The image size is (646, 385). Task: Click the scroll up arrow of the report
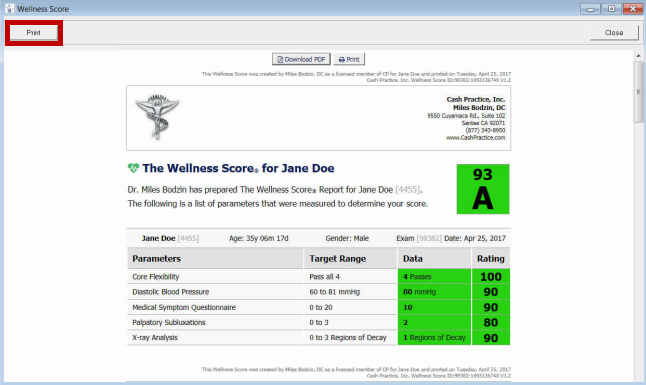[x=639, y=55]
